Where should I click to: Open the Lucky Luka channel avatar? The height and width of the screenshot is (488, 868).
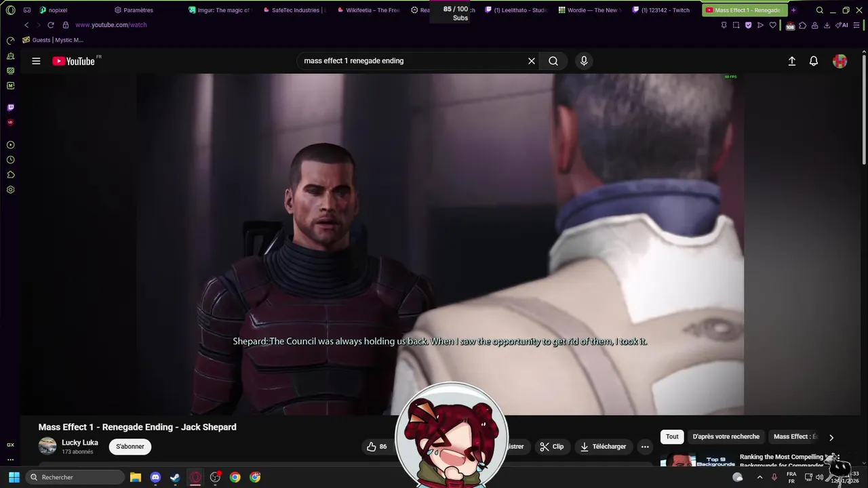[47, 446]
